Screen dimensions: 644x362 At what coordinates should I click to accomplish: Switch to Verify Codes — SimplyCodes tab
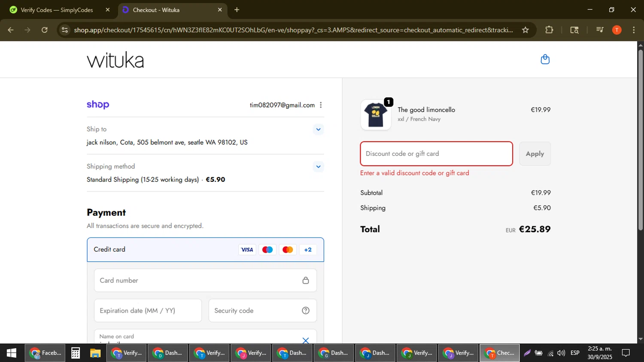pyautogui.click(x=57, y=10)
